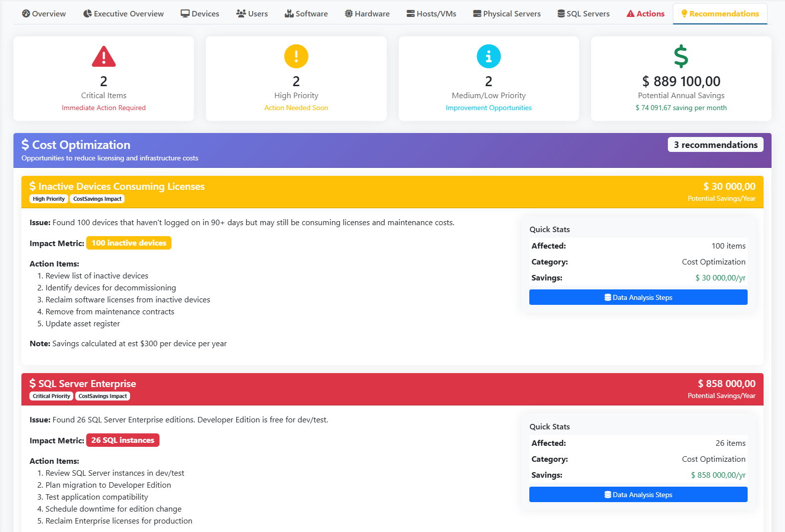
Task: Click the Potential Annual Savings amount $ 889 100,00
Action: 681,81
